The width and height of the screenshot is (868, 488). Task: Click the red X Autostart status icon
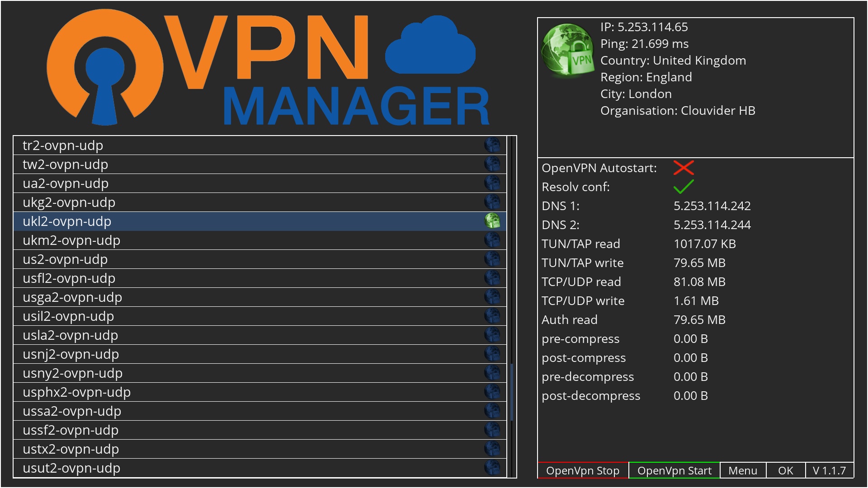click(x=684, y=168)
